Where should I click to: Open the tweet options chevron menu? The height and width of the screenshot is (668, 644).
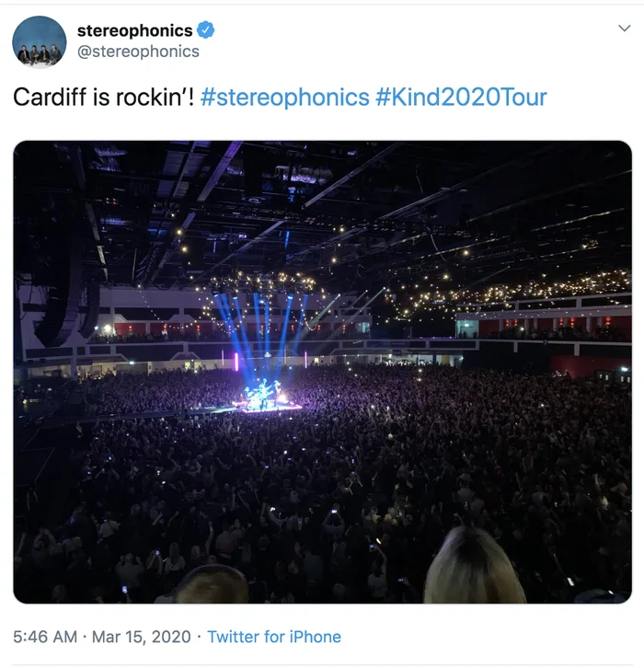[x=624, y=29]
